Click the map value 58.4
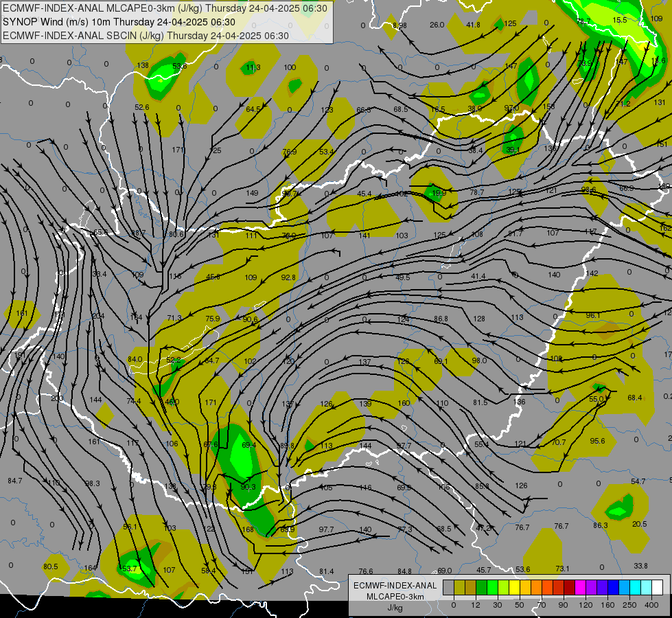672x618 pixels. coord(208,571)
